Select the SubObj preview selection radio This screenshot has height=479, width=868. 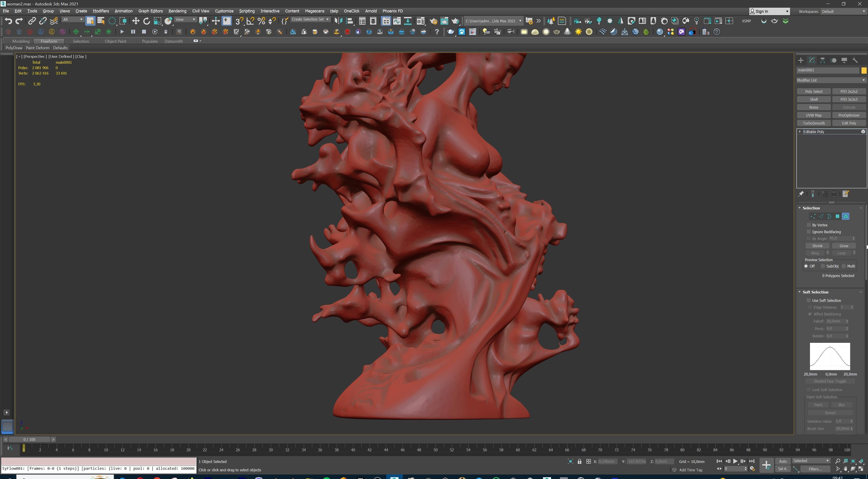coord(823,266)
